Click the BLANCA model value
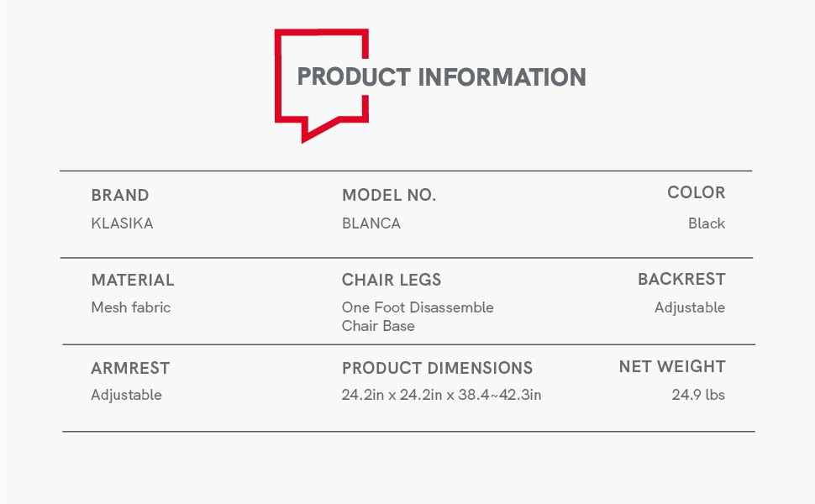 click(x=371, y=223)
